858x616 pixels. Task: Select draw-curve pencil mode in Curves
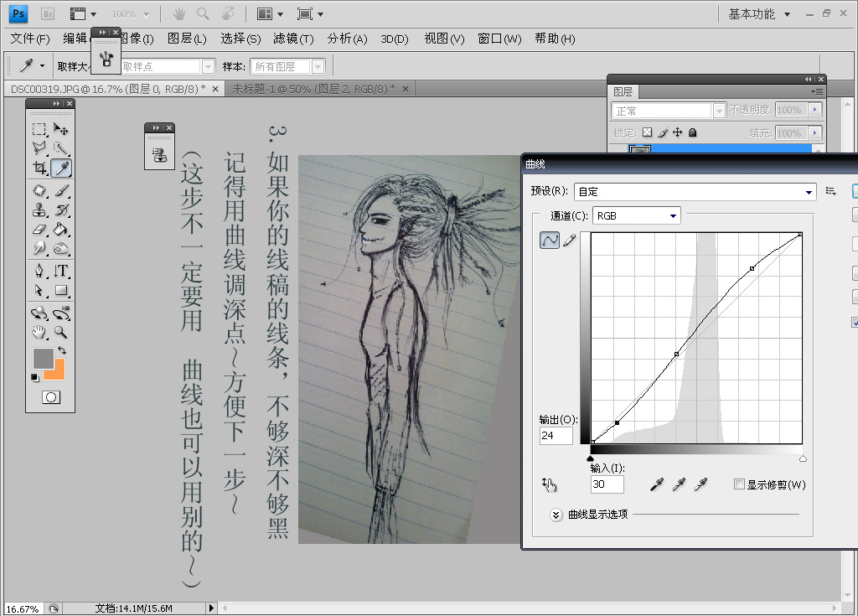tap(570, 241)
